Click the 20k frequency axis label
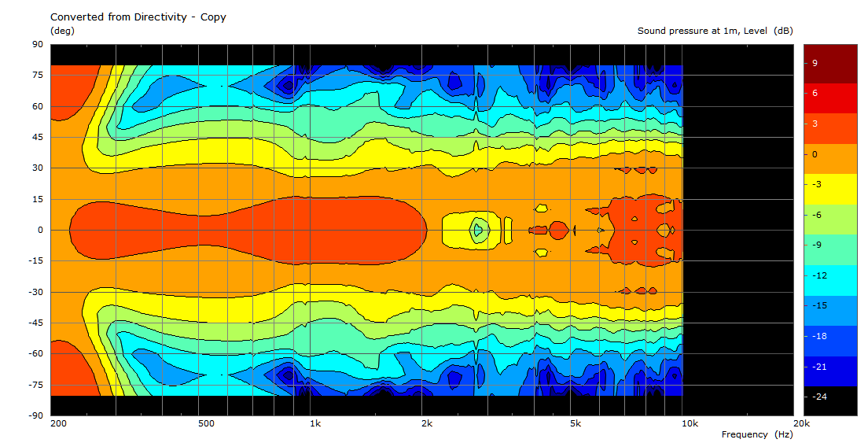The width and height of the screenshot is (868, 443). [x=801, y=423]
